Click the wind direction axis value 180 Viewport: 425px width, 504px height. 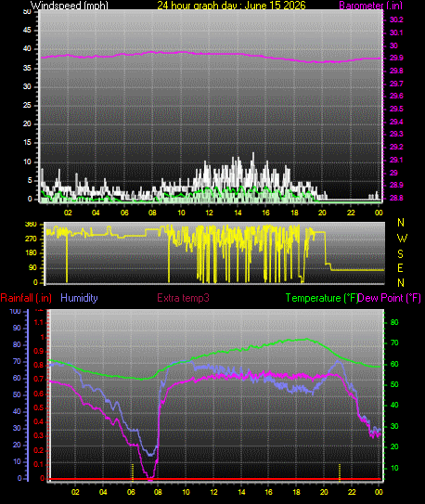point(31,253)
